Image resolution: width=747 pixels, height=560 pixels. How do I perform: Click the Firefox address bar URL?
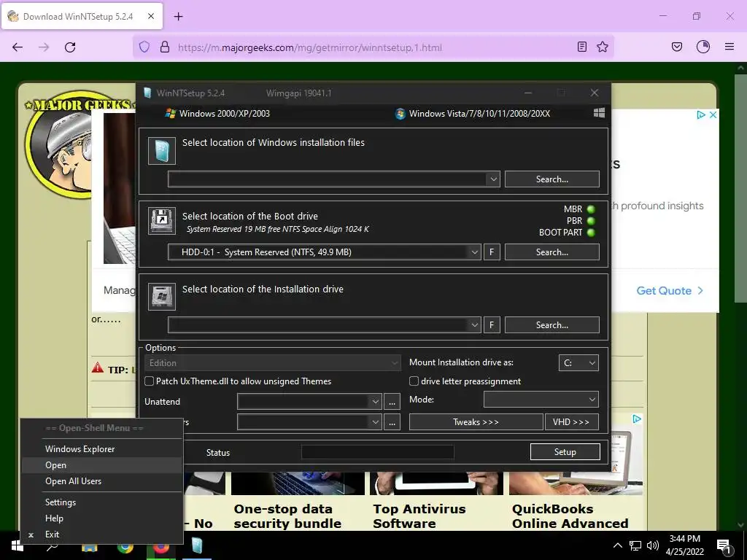pyautogui.click(x=309, y=47)
